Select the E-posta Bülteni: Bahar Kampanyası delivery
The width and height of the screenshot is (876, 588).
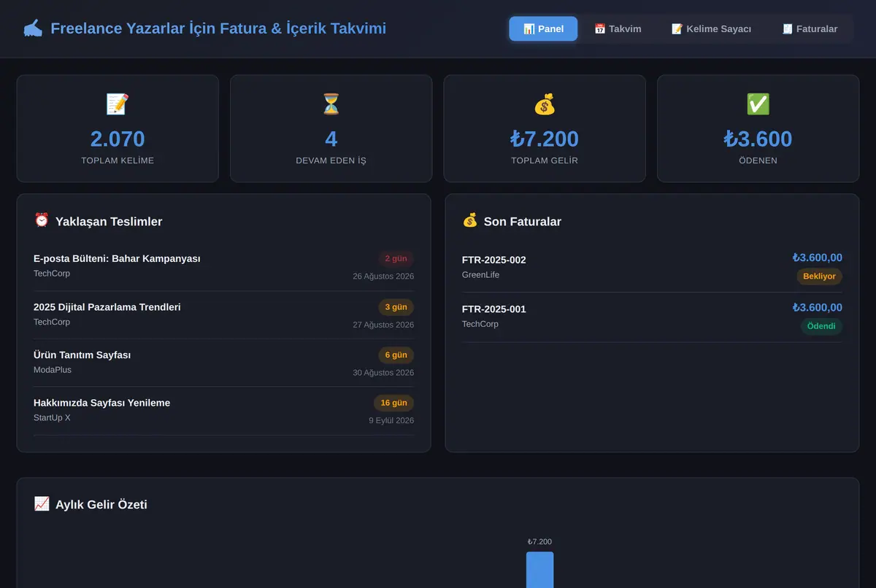pyautogui.click(x=223, y=266)
